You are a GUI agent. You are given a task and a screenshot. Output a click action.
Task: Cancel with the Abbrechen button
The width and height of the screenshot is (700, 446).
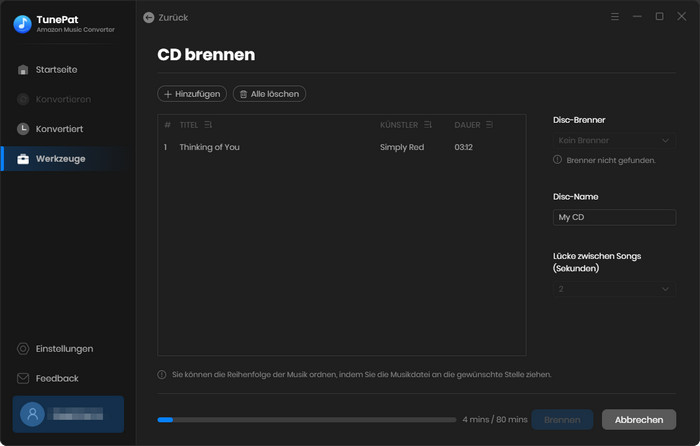[639, 420]
